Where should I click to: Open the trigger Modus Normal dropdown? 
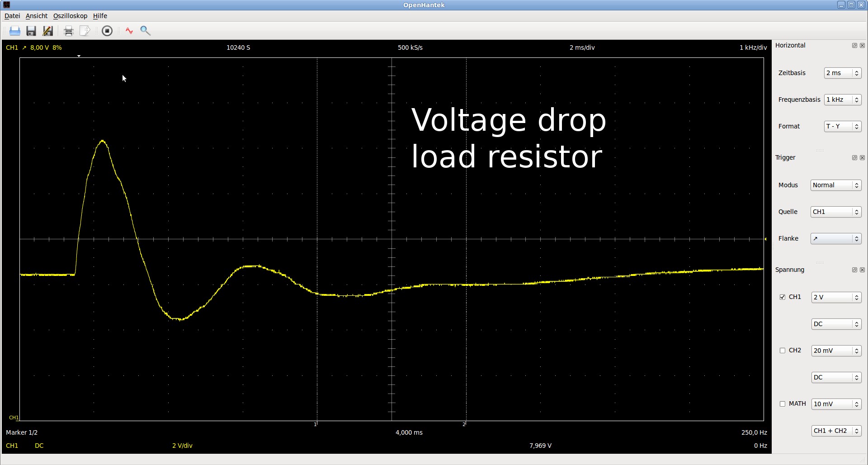[x=835, y=185]
